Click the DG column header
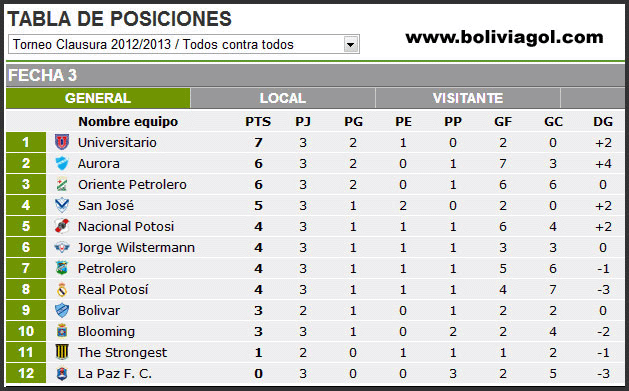The width and height of the screenshot is (629, 391). pyautogui.click(x=603, y=122)
